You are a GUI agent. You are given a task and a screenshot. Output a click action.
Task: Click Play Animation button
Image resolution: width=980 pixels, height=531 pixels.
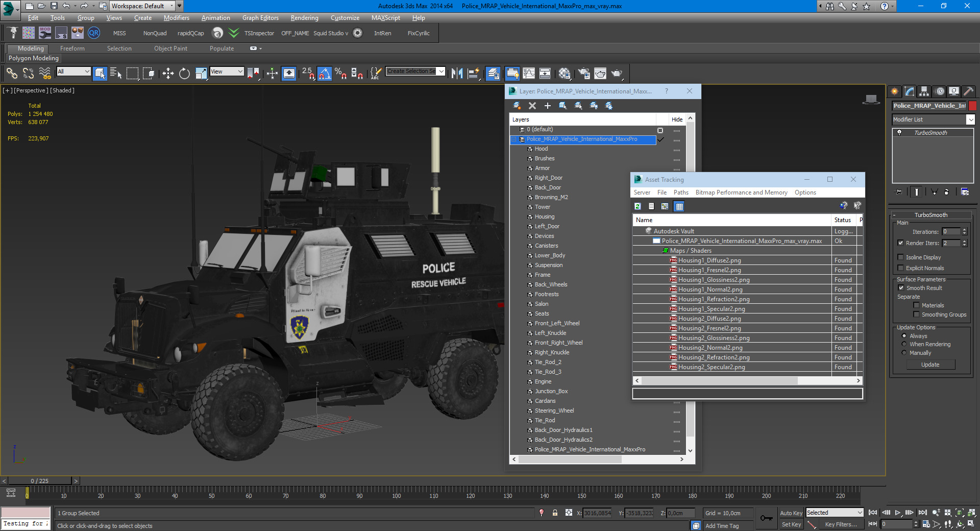[x=897, y=513]
